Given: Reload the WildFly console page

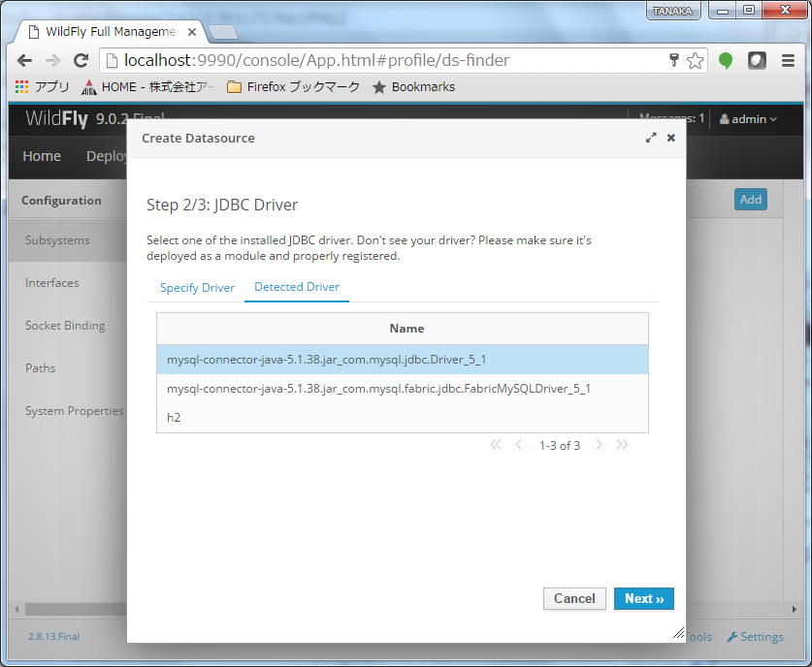Looking at the screenshot, I should click(81, 60).
